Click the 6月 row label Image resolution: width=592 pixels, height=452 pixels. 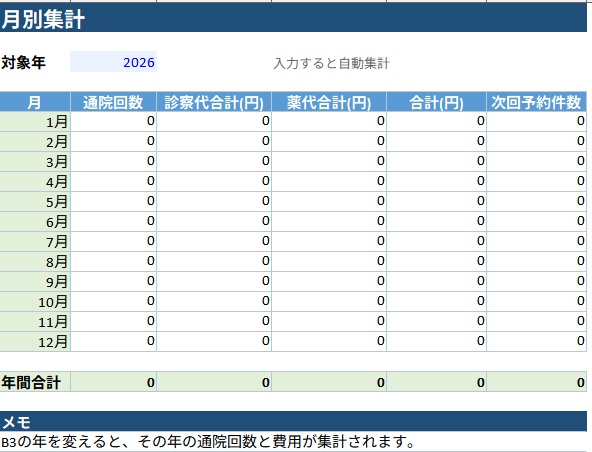[35, 222]
